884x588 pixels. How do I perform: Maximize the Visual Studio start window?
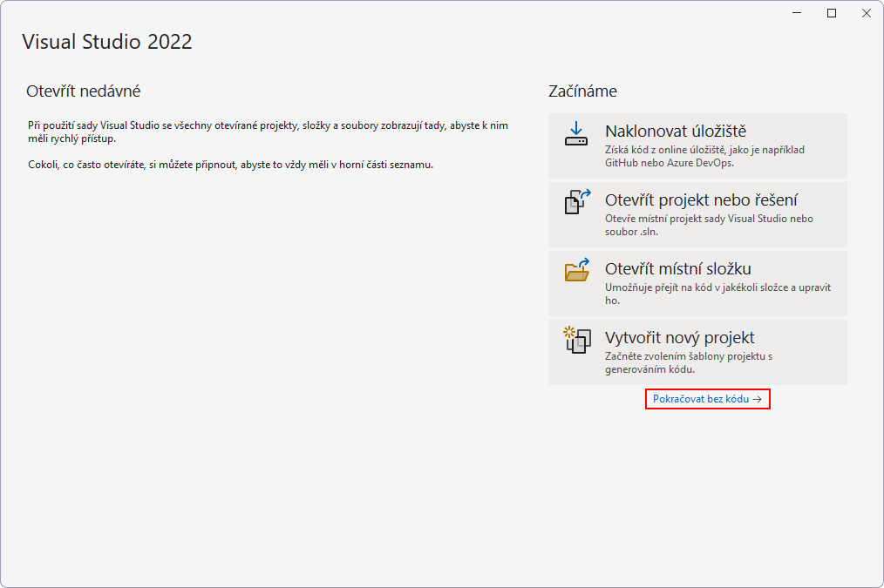[832, 13]
